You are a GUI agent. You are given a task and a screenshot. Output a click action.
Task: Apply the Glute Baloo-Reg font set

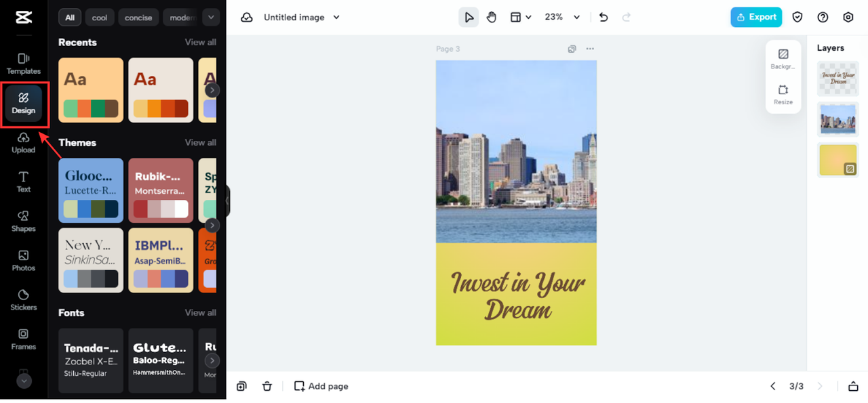click(161, 360)
